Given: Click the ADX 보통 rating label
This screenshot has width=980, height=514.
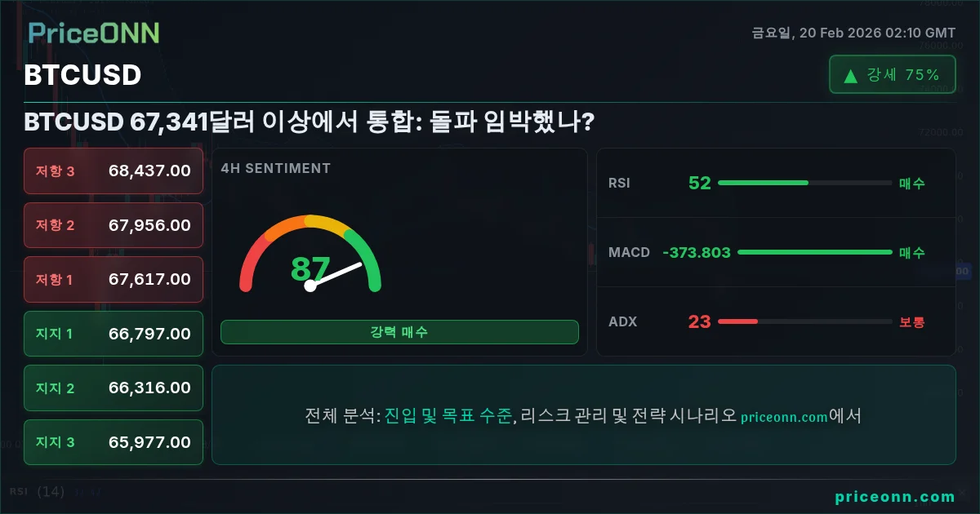Looking at the screenshot, I should point(912,321).
